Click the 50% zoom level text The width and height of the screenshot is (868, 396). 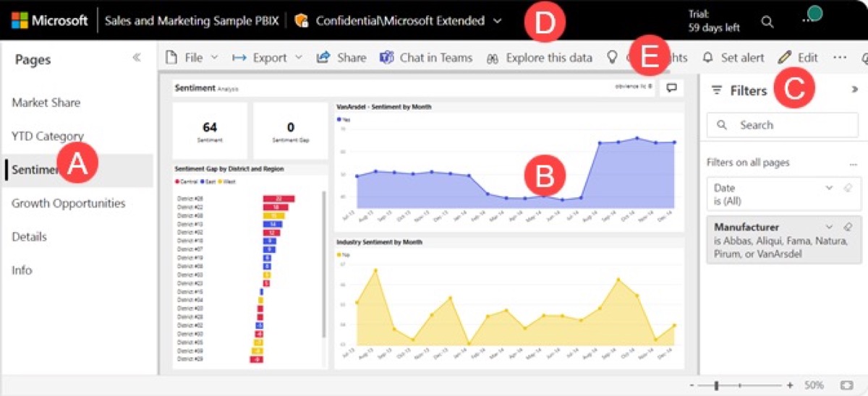[814, 386]
